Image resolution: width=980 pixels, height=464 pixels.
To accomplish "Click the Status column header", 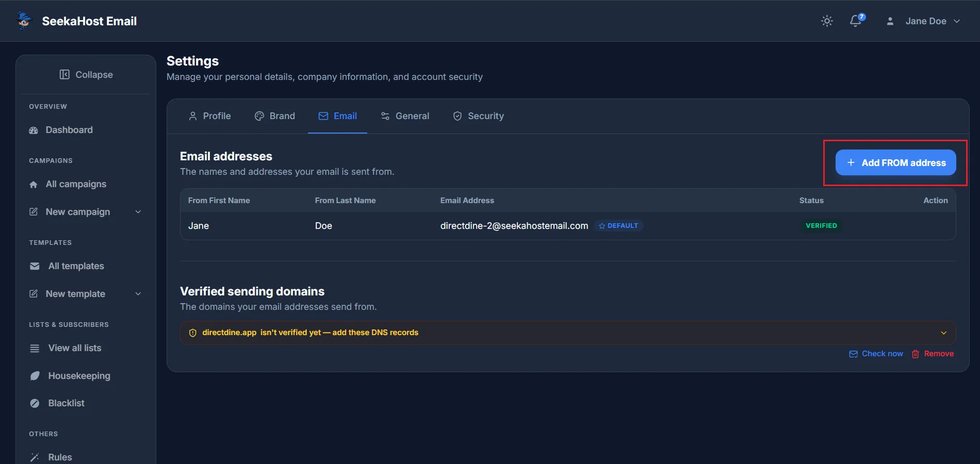I will 811,201.
